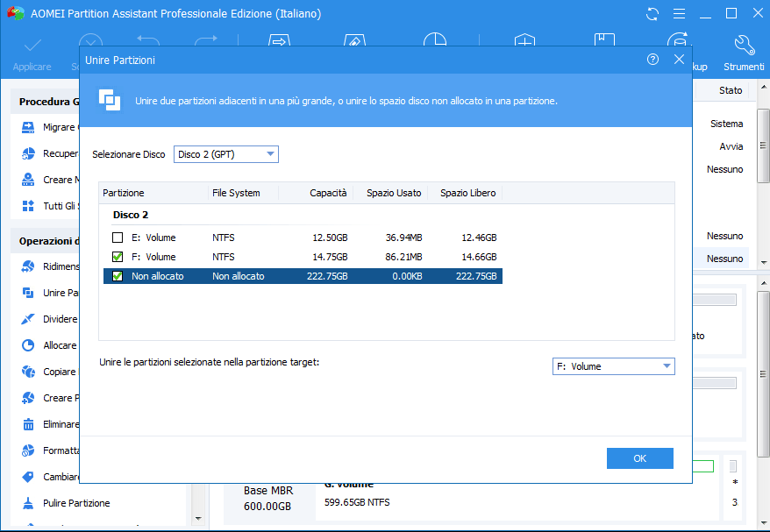Viewport: 770px width, 532px height.
Task: Click the Migrare icon in sidebar
Action: coord(27,127)
